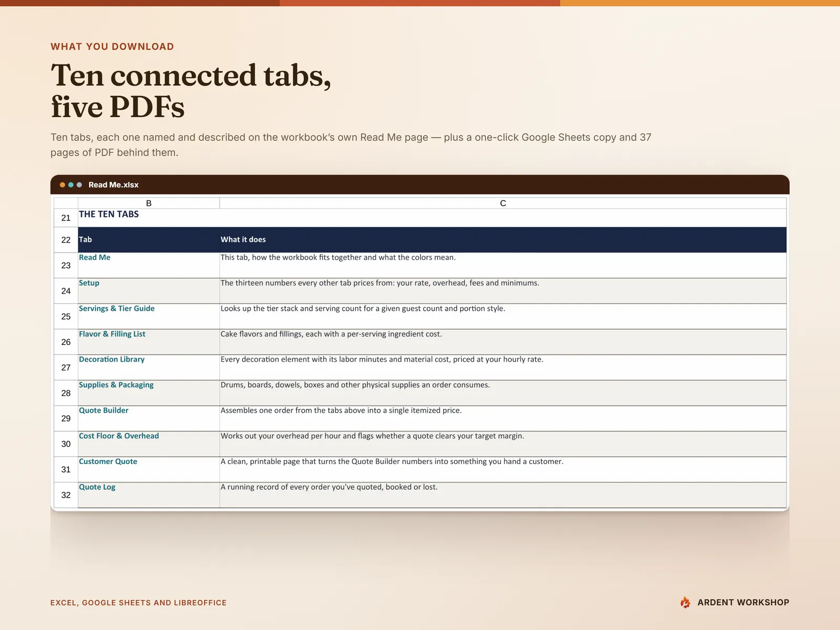Click the THE TEN TABS heading cell
840x630 pixels.
click(x=109, y=214)
